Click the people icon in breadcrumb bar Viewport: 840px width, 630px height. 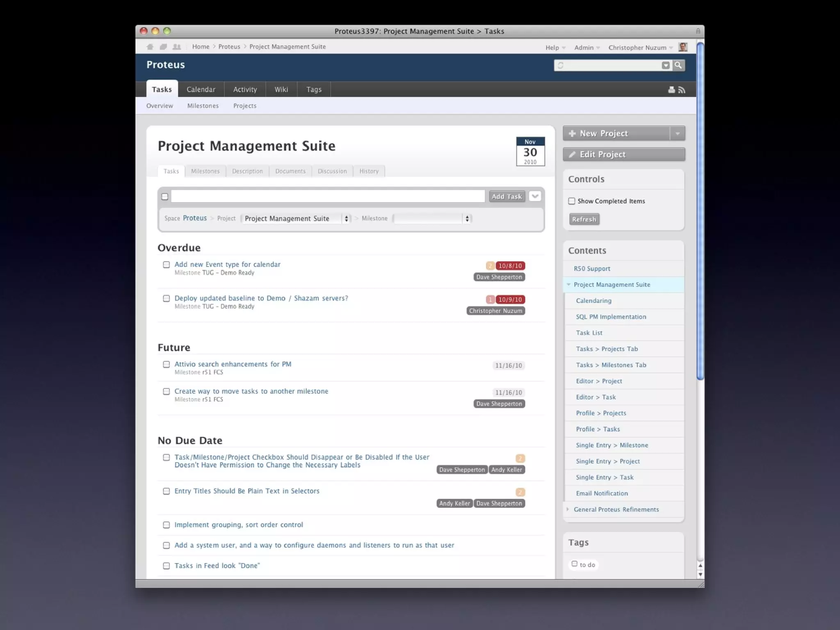[x=177, y=47]
